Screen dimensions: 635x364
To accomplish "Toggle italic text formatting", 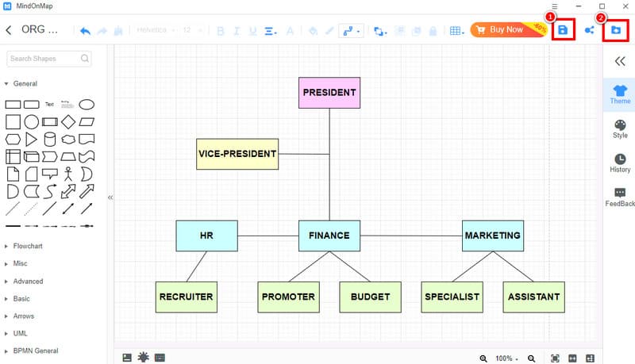I will coord(237,31).
